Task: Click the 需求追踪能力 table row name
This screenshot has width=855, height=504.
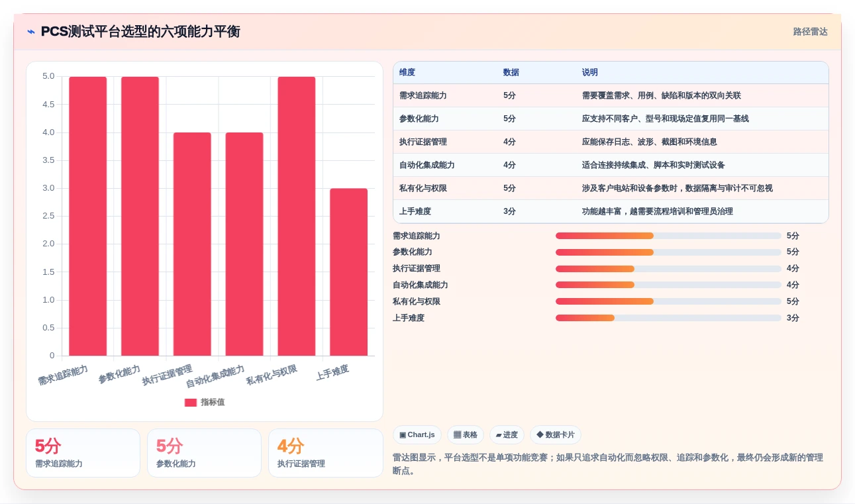Action: tap(423, 95)
